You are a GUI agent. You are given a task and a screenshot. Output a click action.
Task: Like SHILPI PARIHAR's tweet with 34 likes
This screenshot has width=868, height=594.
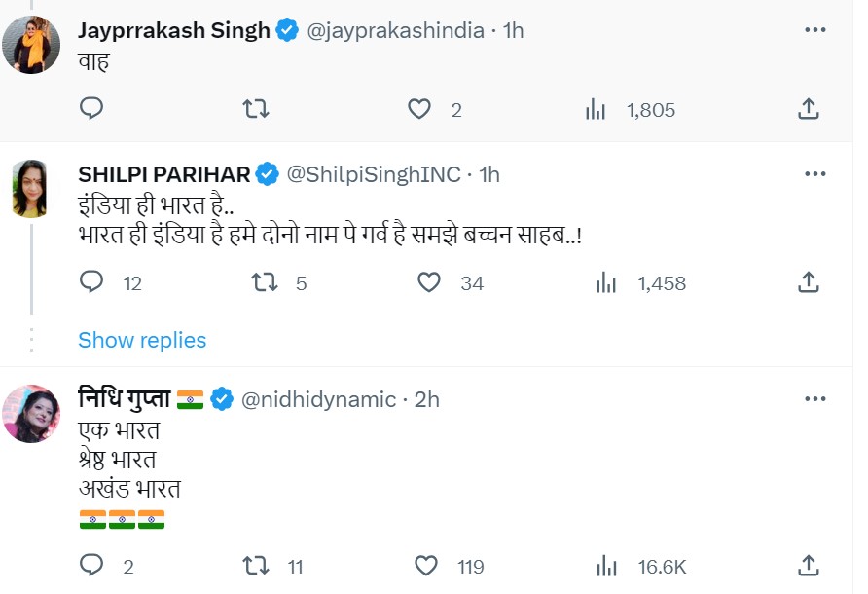(x=429, y=283)
